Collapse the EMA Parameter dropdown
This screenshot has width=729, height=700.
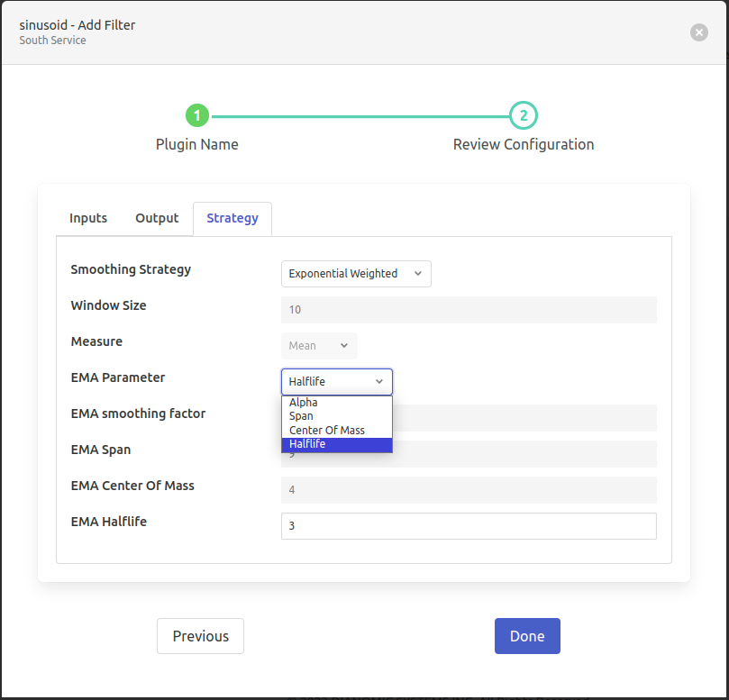[337, 382]
